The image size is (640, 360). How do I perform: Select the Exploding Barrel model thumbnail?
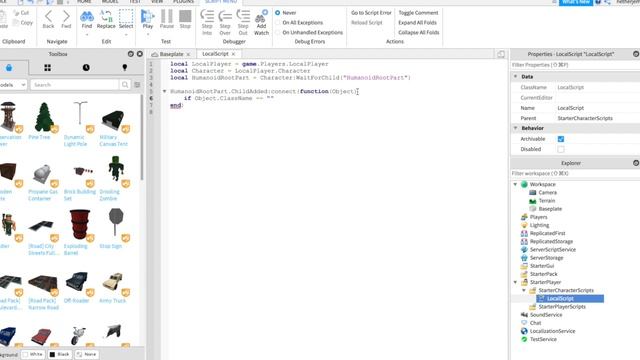tap(80, 224)
